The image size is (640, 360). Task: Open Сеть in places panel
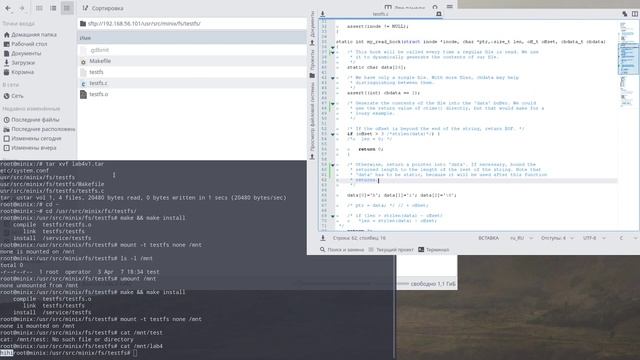coord(13,96)
